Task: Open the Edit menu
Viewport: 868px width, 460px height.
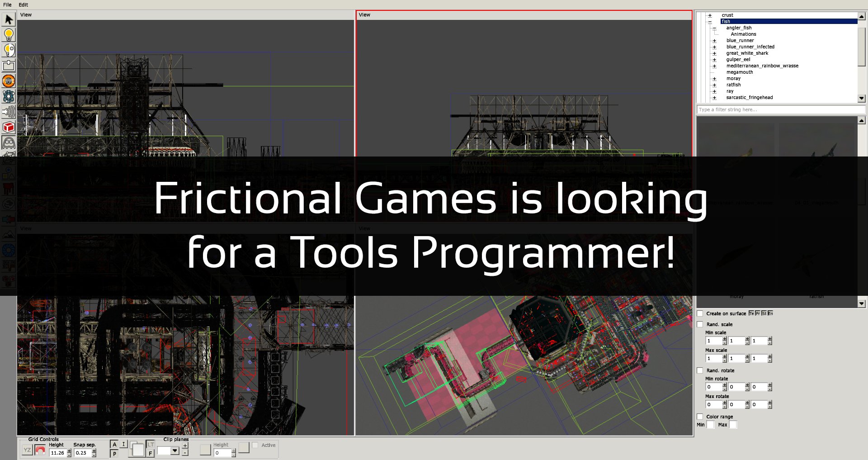Action: (24, 5)
